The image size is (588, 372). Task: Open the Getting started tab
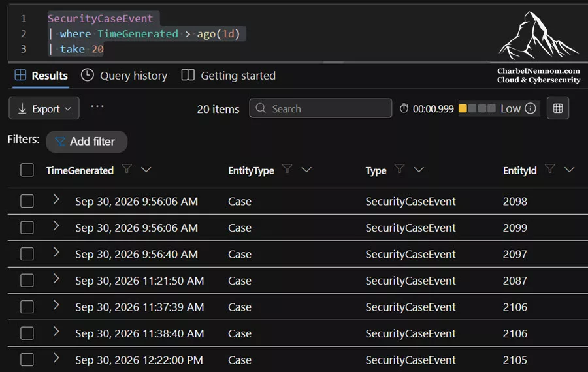point(229,76)
